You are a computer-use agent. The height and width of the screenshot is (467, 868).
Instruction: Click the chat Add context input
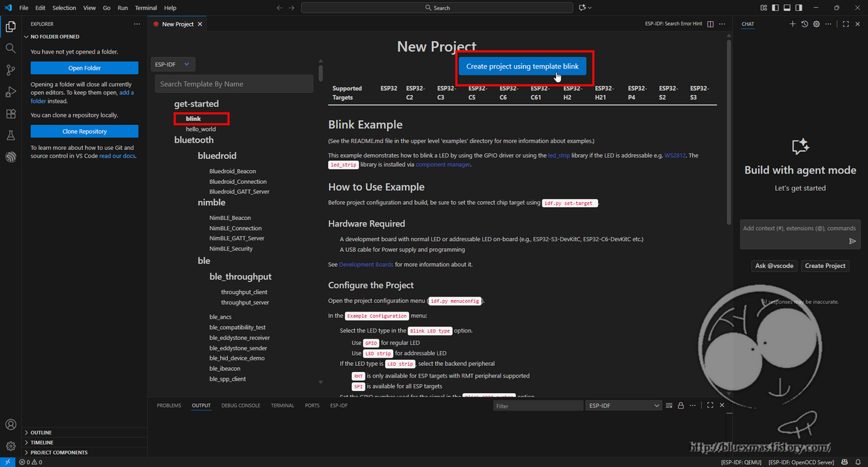pos(800,228)
